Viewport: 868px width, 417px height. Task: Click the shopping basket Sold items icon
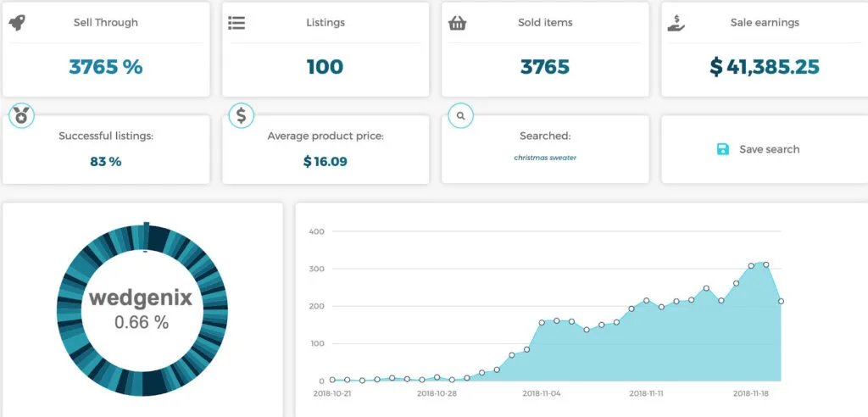tap(457, 23)
